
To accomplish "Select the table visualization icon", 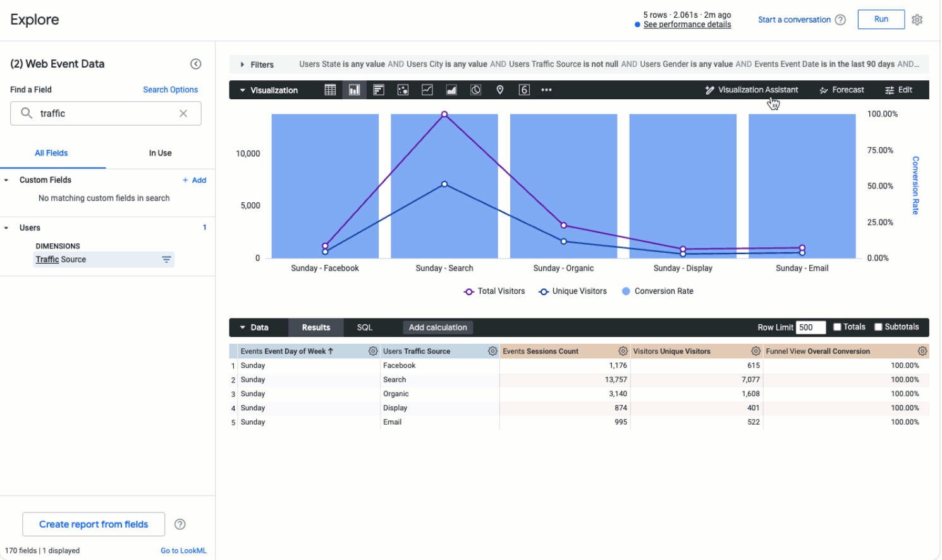I will tap(330, 90).
